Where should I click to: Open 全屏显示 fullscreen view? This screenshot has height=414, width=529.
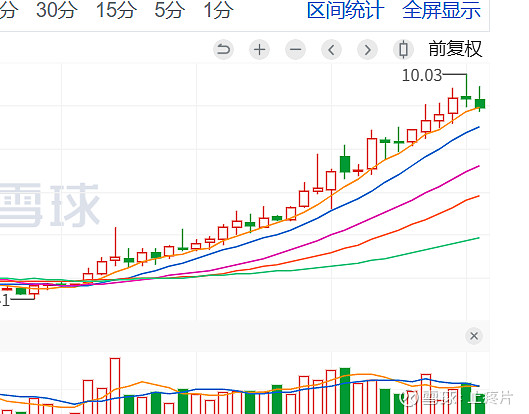(x=442, y=10)
